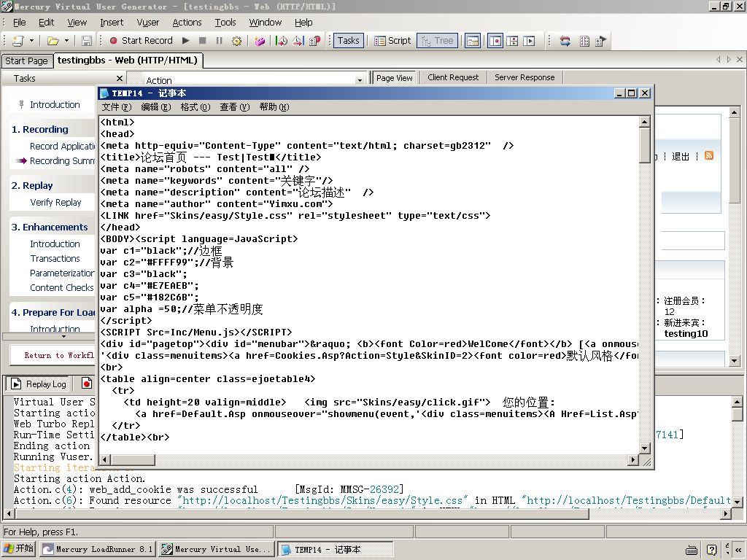Click the end transaction clock icon
747x560 pixels.
click(298, 41)
